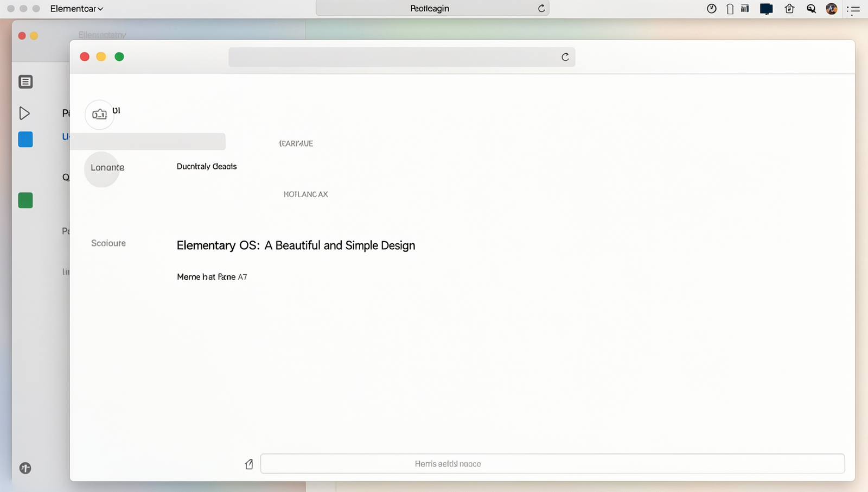The width and height of the screenshot is (868, 492).
Task: Click the play triangle icon in the sidebar
Action: click(24, 113)
